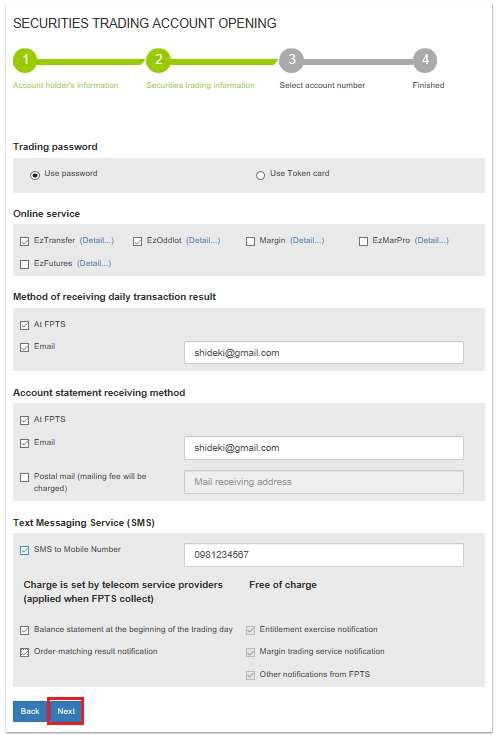Viewport: 496px width, 735px height.
Task: Go Back to previous step
Action: tap(30, 711)
